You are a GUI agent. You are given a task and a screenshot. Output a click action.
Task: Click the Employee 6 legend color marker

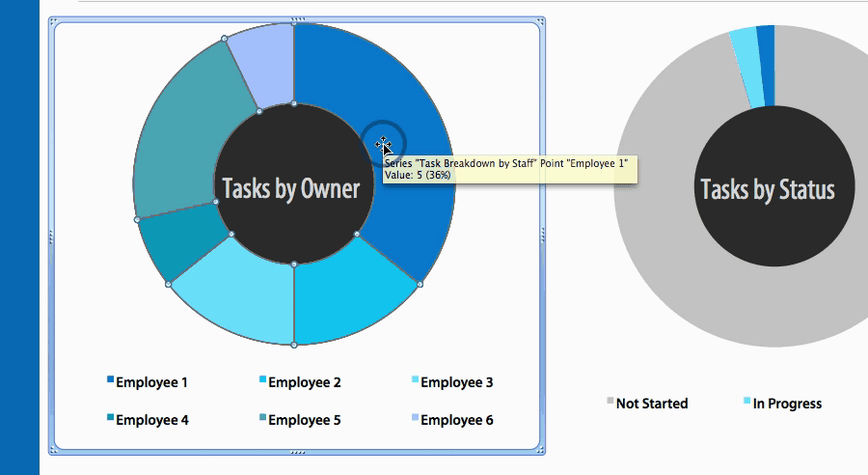point(415,417)
